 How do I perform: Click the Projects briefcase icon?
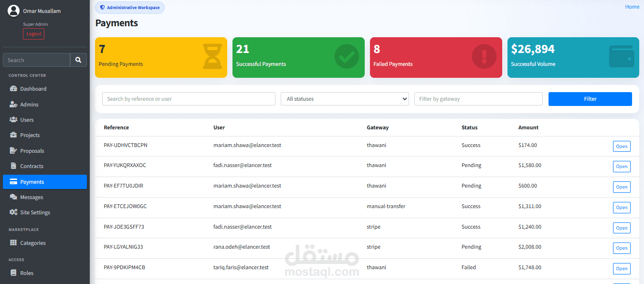(13, 135)
